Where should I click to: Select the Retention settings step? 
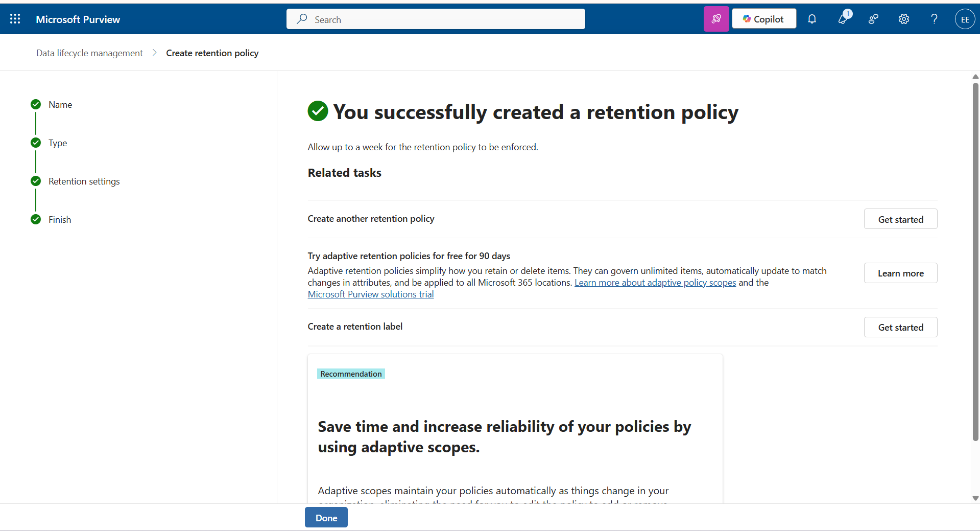84,181
